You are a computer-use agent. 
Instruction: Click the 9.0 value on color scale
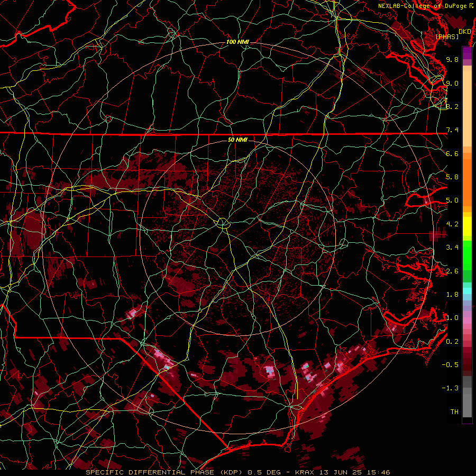click(x=452, y=83)
